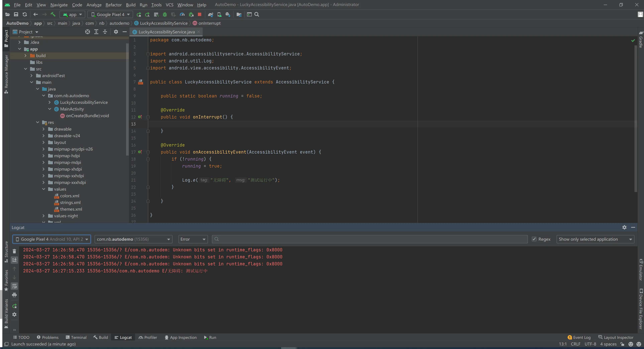Click the Profile app gauge icon

point(182,15)
